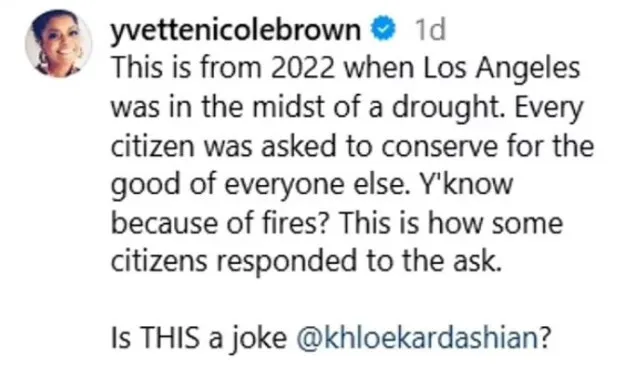Click the question mark after khloekardashian
This screenshot has height=381, width=640.
(545, 338)
